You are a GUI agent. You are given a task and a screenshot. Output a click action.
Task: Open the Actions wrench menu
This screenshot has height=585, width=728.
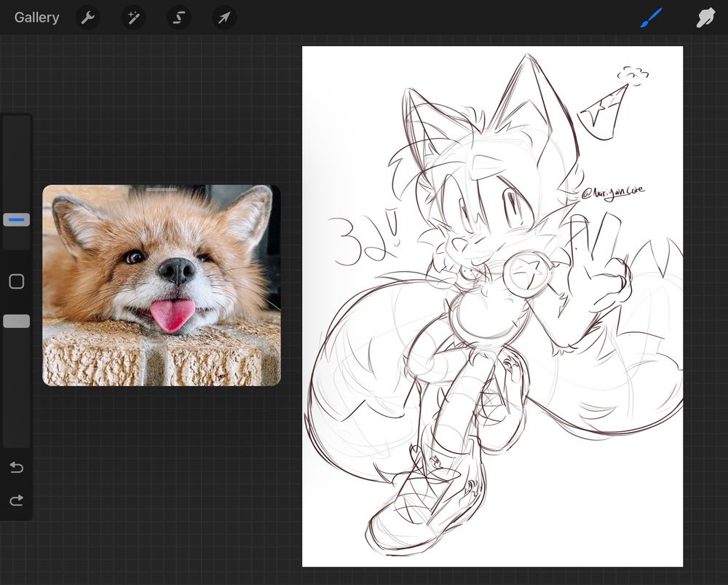88,17
